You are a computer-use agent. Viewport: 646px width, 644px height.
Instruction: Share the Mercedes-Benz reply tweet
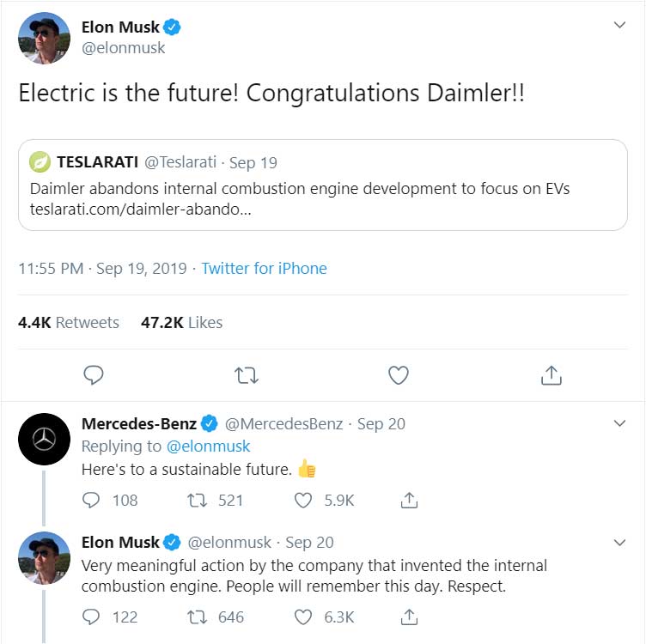tap(410, 500)
